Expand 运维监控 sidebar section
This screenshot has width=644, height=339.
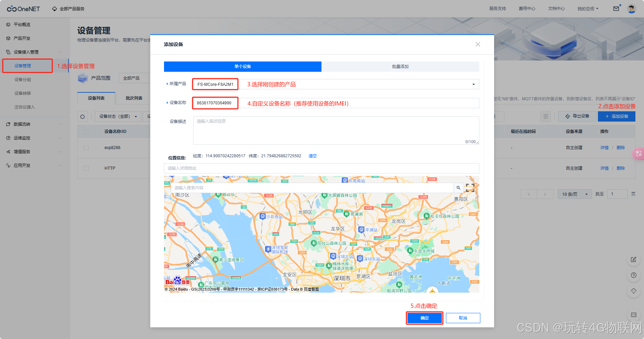tap(61, 138)
